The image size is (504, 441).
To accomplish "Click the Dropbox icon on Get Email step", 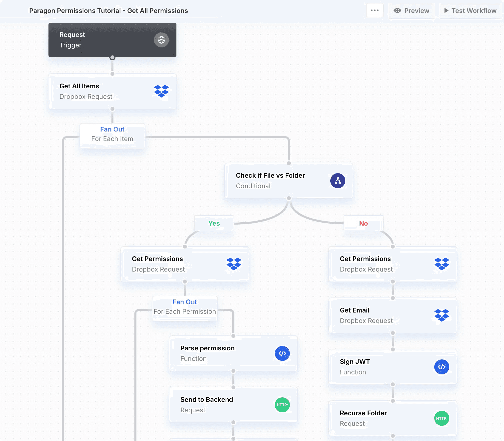I will [x=441, y=315].
